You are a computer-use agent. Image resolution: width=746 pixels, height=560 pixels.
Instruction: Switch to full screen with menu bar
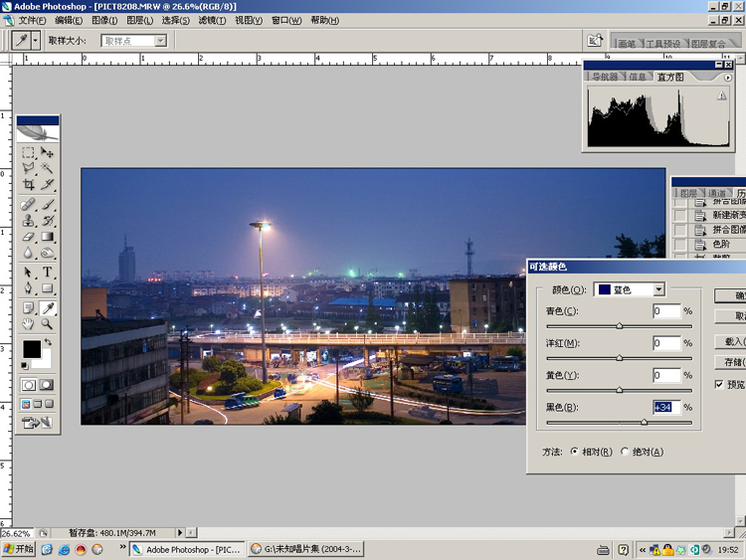point(38,405)
